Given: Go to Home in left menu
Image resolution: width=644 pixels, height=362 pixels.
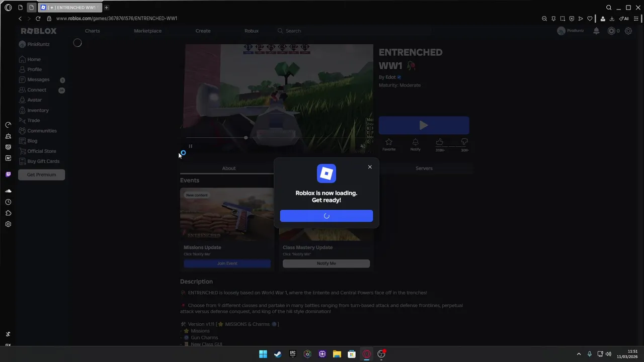Looking at the screenshot, I should click(x=30, y=59).
